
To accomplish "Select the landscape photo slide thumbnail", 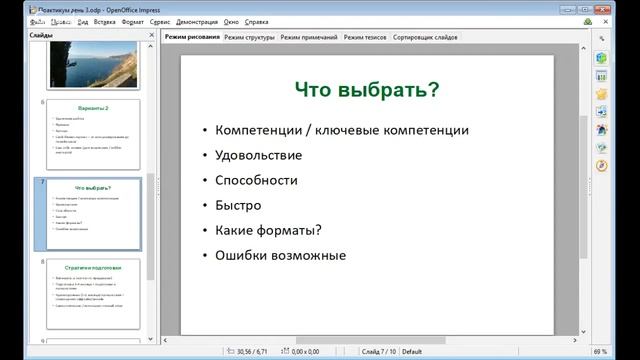I will point(93,64).
